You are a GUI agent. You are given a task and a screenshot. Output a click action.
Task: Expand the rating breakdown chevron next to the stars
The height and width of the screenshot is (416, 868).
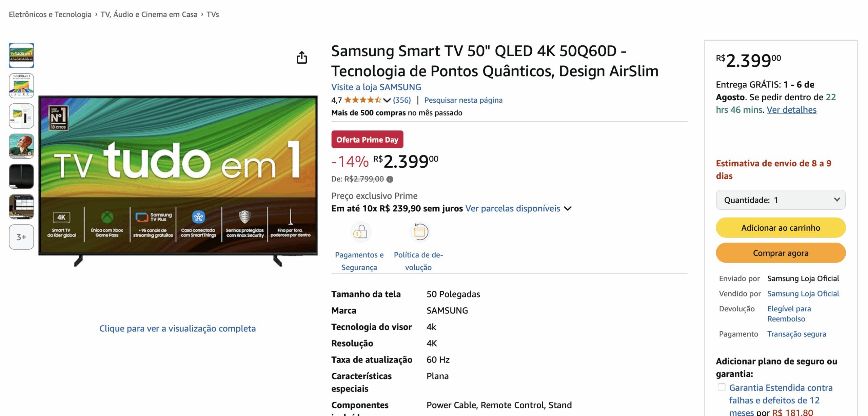pos(387,100)
